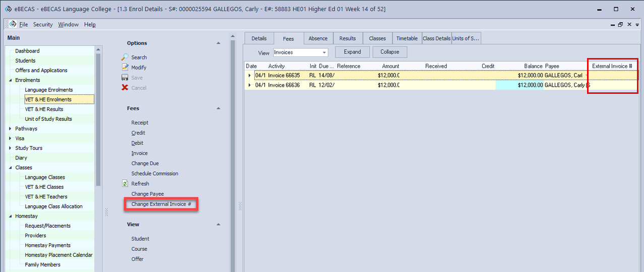Click the Refresh icon under Fees
644x272 pixels.
click(x=125, y=184)
